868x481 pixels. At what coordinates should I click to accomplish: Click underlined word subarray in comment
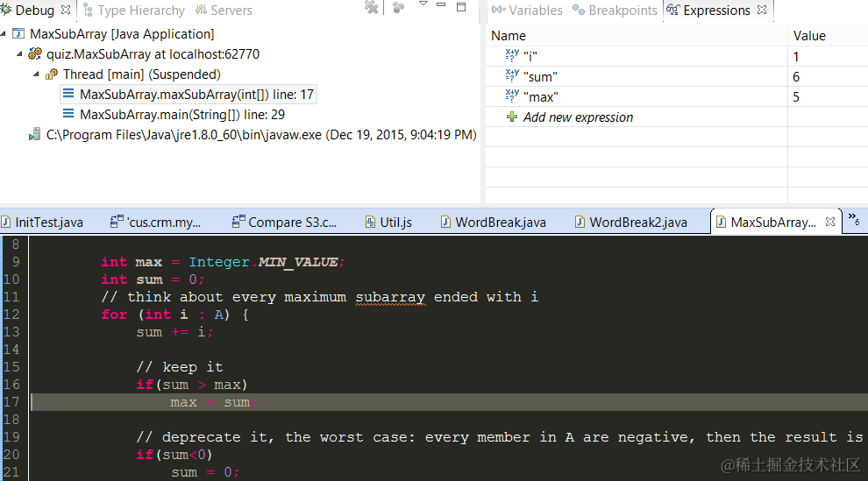(390, 297)
